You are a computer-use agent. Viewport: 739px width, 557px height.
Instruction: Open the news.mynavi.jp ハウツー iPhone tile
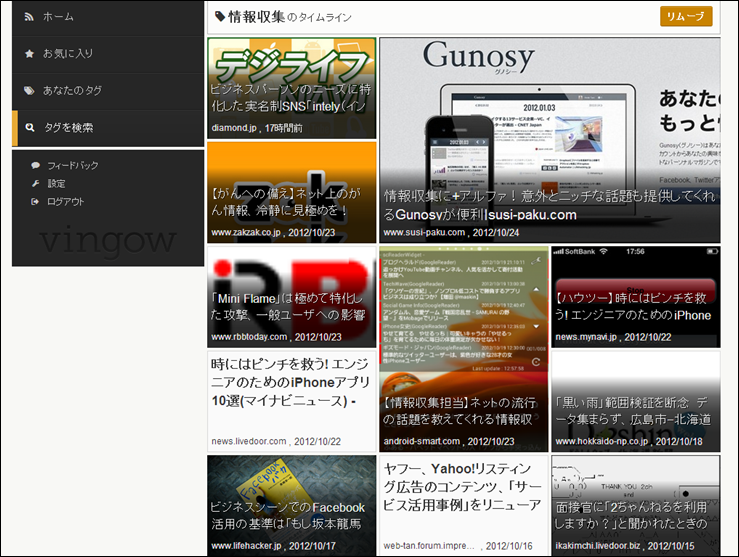[x=636, y=297]
